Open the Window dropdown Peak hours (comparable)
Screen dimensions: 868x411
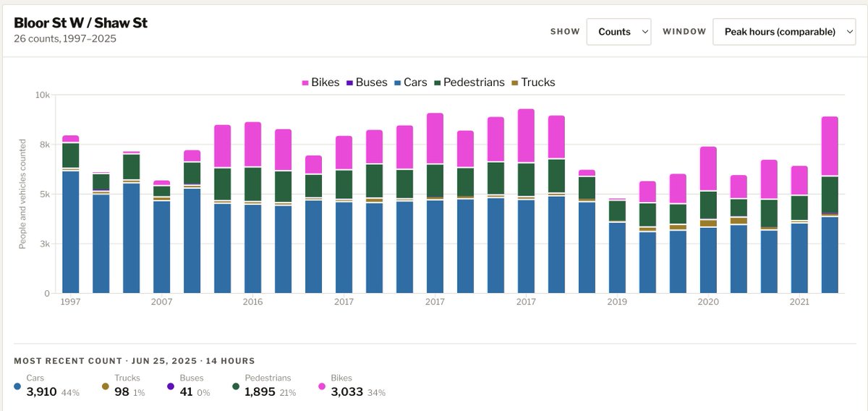pos(784,32)
